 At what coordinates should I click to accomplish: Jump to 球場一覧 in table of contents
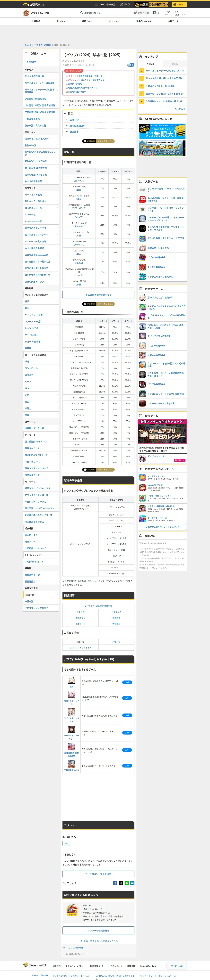(x=74, y=120)
